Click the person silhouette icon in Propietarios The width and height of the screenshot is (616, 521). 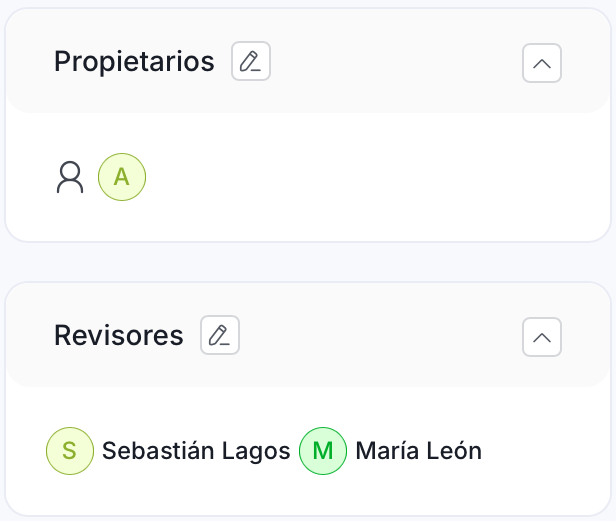pos(70,178)
